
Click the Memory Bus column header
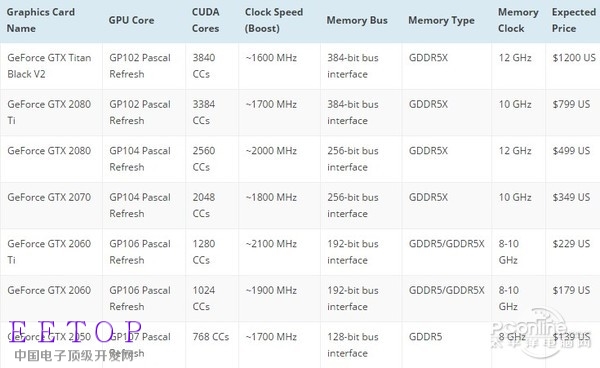point(357,20)
